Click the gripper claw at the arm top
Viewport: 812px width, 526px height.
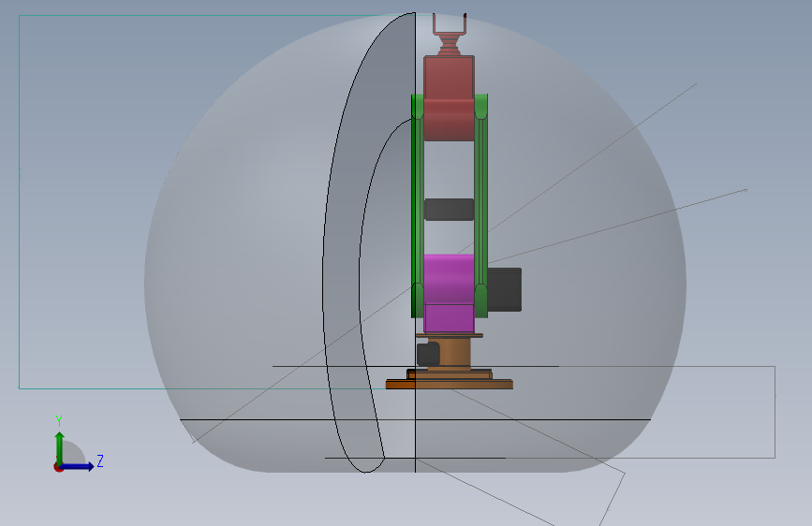(450, 34)
